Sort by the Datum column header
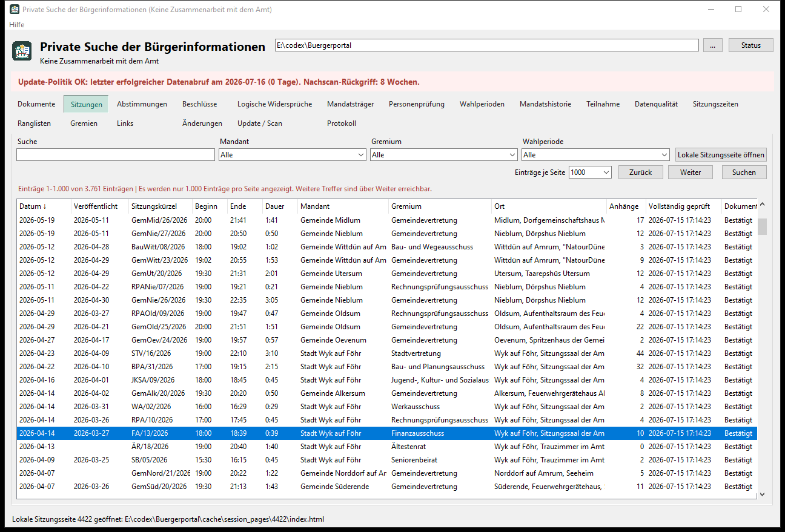Image resolution: width=785 pixels, height=532 pixels. tap(44, 206)
